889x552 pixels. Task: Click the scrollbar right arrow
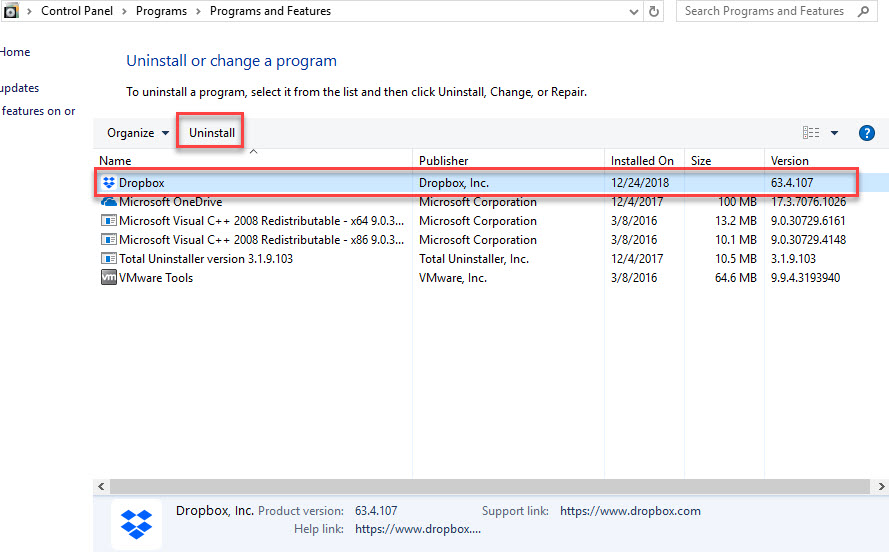881,486
